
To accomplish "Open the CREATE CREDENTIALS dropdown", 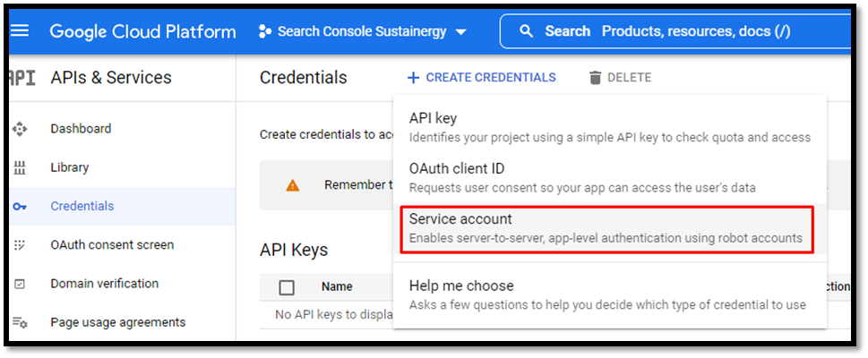I will pyautogui.click(x=482, y=78).
